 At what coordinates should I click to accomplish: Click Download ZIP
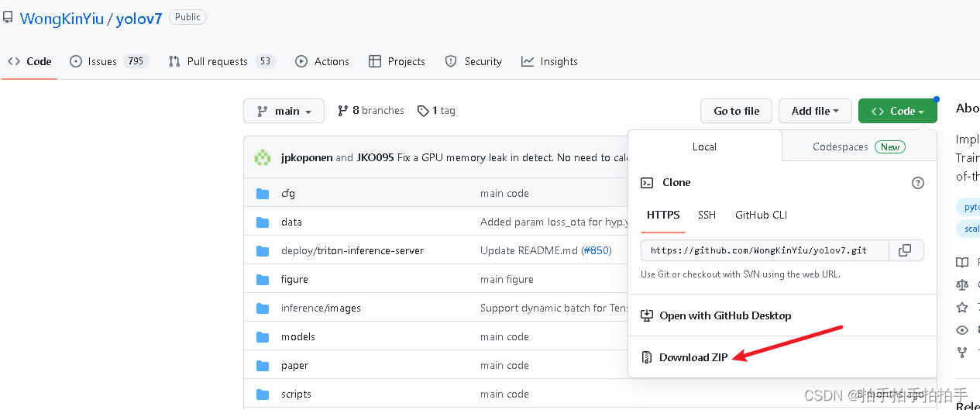(x=684, y=357)
